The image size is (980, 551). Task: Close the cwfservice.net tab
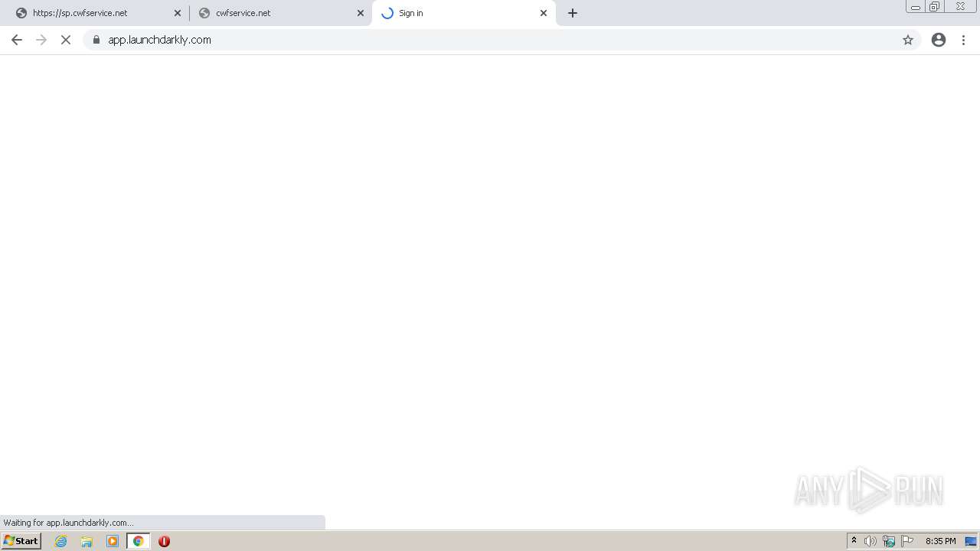point(361,13)
